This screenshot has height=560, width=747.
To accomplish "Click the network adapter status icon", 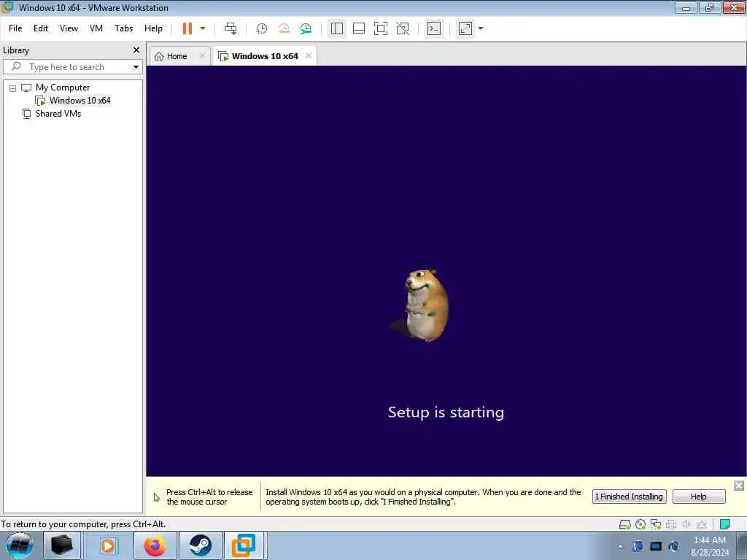I will click(x=656, y=525).
